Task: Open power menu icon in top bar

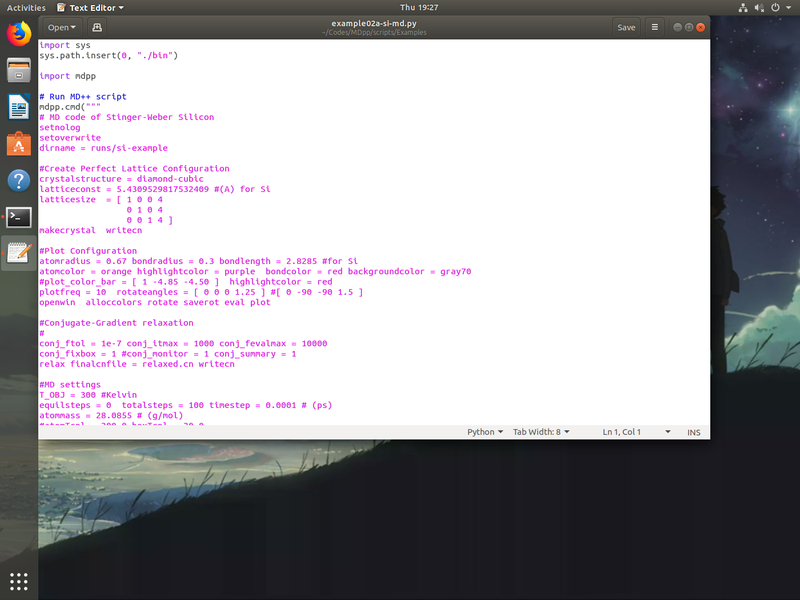Action: tap(776, 8)
